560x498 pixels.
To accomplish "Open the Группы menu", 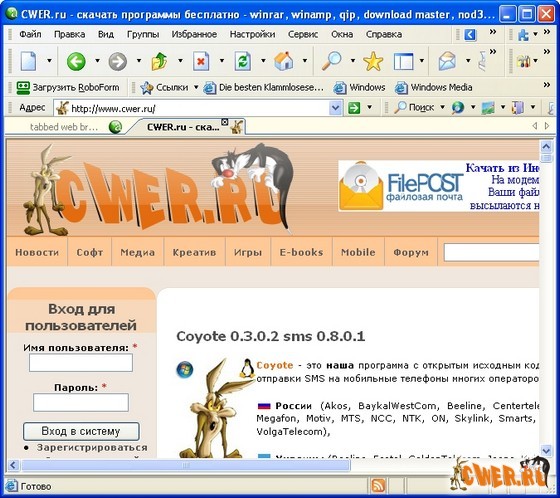I will point(143,34).
